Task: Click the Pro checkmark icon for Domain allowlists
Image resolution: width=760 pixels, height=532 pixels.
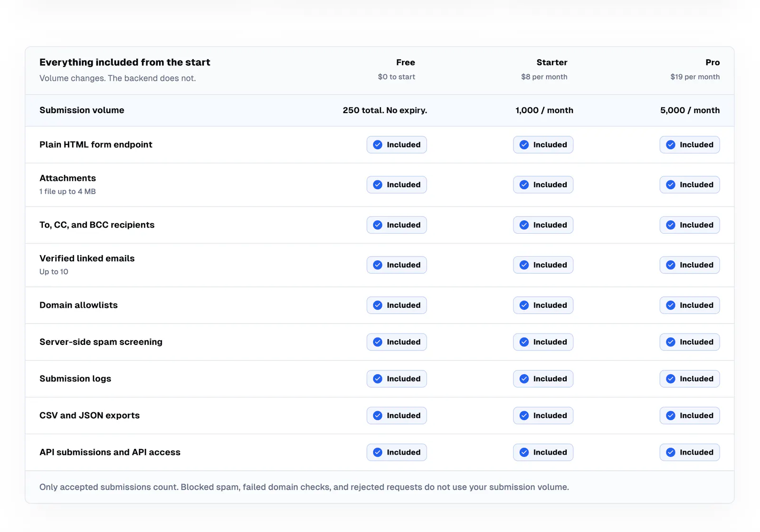Action: [x=671, y=305]
